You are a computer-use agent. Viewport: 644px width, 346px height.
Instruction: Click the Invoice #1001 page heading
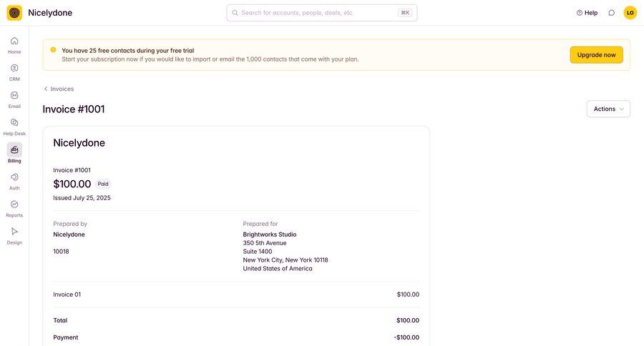click(74, 109)
